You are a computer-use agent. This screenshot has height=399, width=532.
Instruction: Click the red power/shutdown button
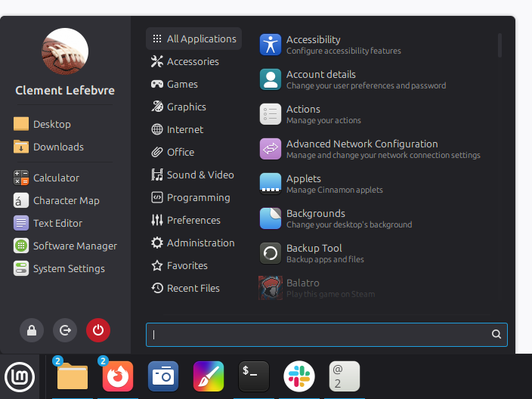click(98, 330)
